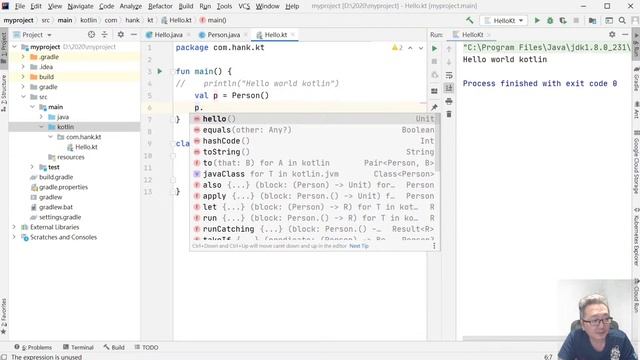Image resolution: width=640 pixels, height=360 pixels.
Task: Run HelloKt with the green play button
Action: pos(537,20)
